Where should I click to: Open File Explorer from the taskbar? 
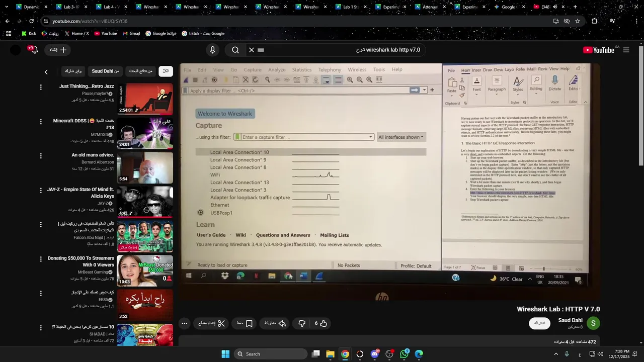point(331,354)
